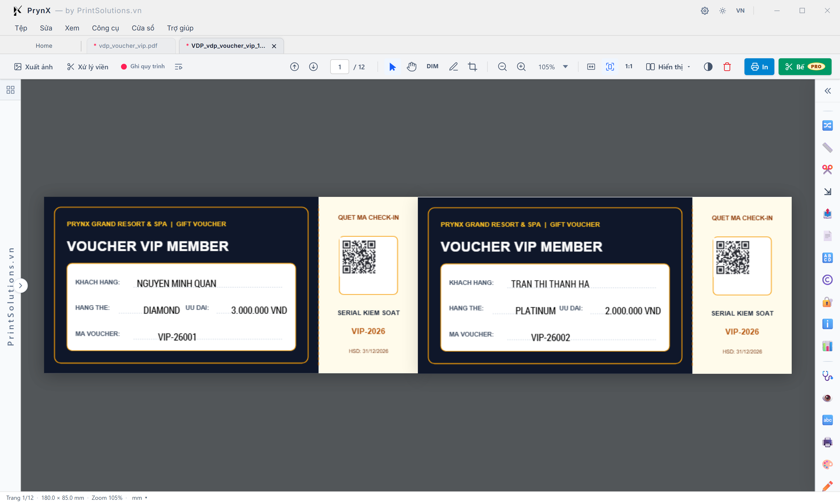
Task: Expand left panel with arrow handle
Action: 20,286
